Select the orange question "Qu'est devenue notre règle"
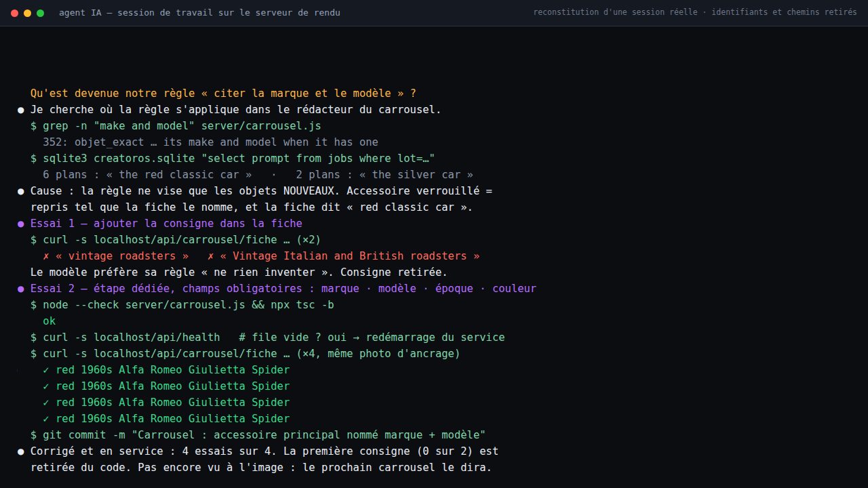 point(223,94)
